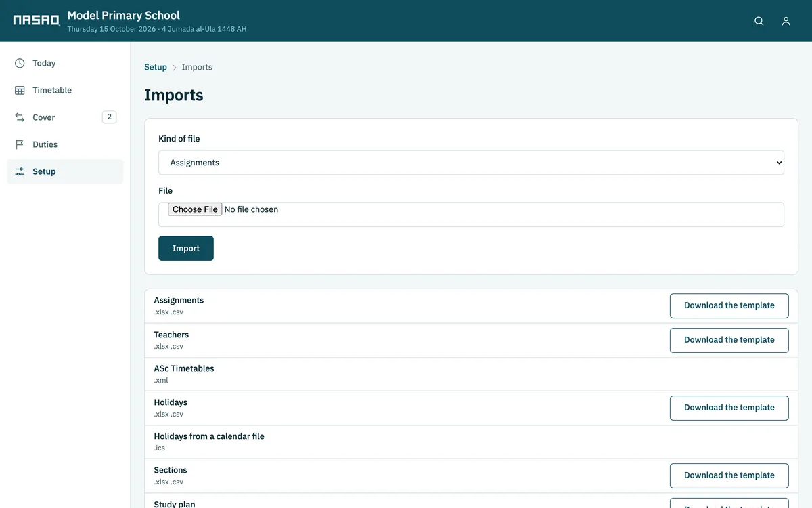Click the file input field area
The height and width of the screenshot is (508, 812).
pos(471,214)
